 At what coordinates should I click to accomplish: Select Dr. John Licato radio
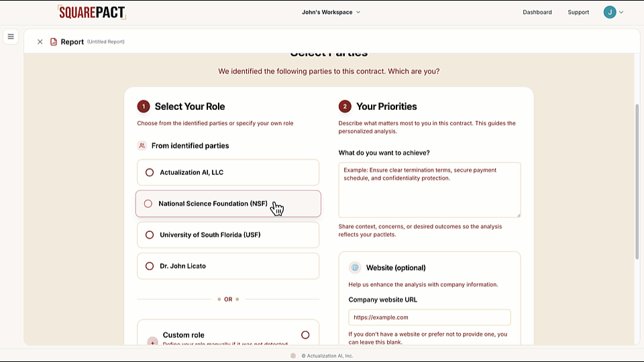pos(150,266)
